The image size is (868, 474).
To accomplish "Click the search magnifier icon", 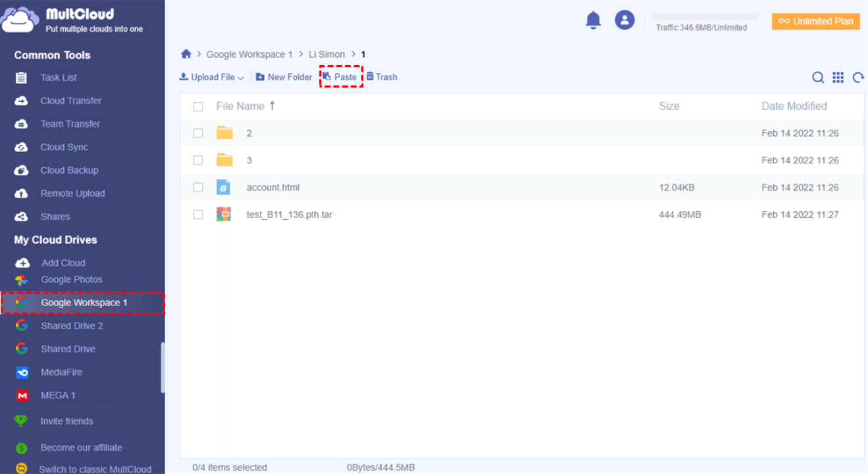I will pyautogui.click(x=818, y=78).
